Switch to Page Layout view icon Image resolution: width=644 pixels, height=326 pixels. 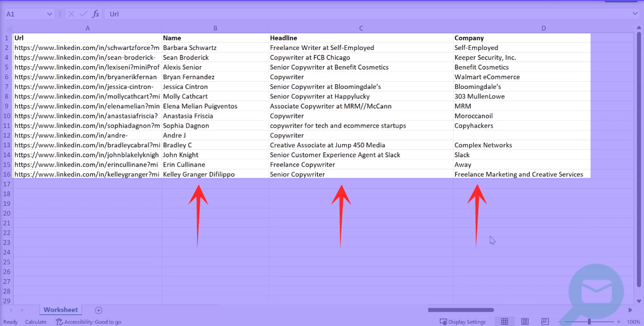pos(525,321)
